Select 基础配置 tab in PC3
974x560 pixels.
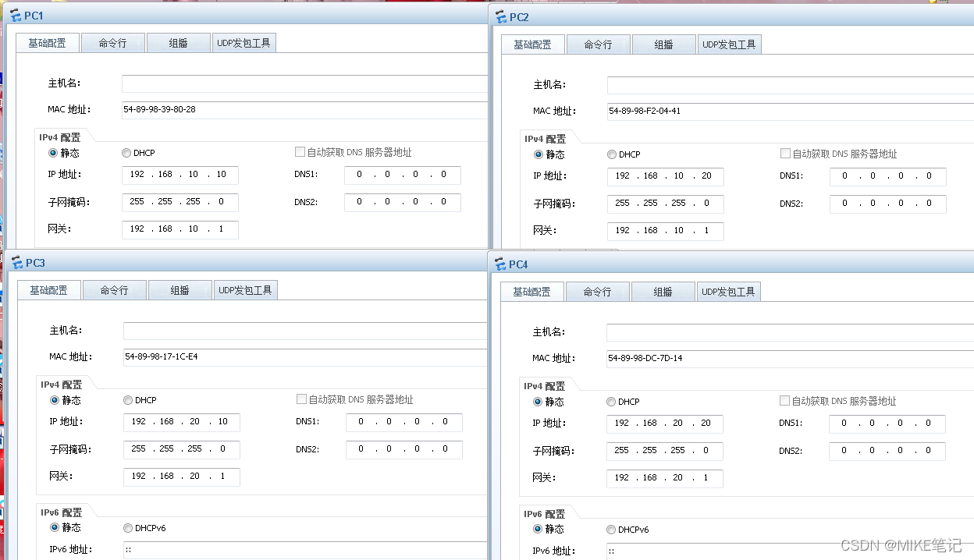pos(48,290)
